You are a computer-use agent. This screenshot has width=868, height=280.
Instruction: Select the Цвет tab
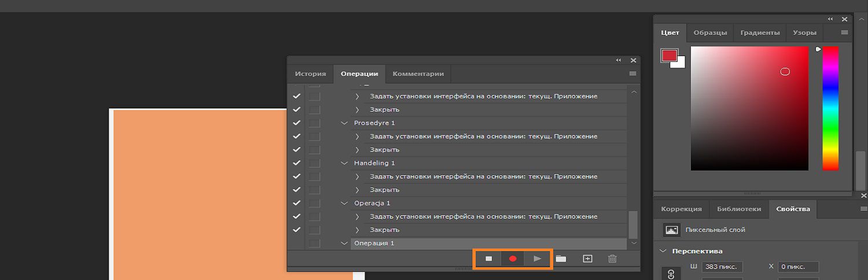pos(670,33)
